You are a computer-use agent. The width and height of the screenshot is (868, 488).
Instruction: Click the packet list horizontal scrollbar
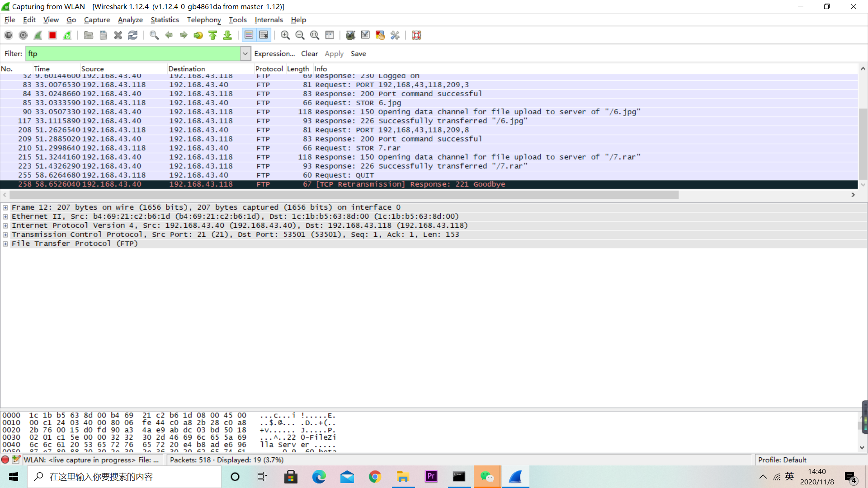tap(344, 195)
